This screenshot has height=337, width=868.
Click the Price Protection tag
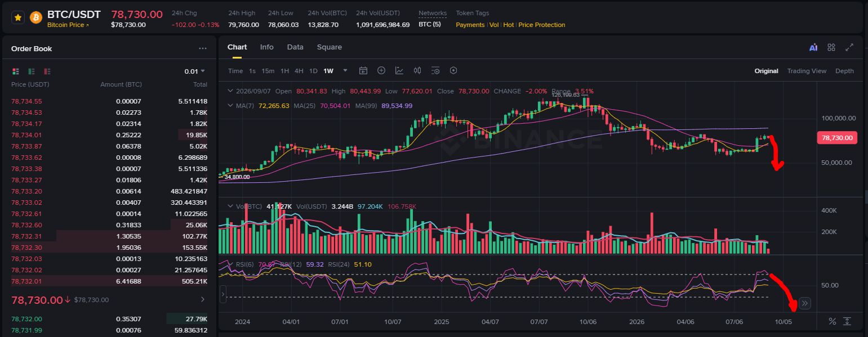542,25
